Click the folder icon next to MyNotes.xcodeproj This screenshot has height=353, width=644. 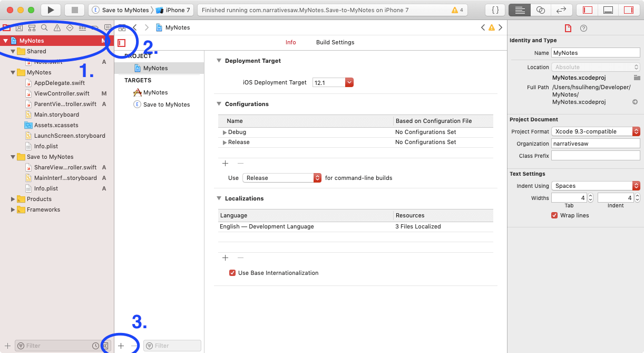click(637, 78)
